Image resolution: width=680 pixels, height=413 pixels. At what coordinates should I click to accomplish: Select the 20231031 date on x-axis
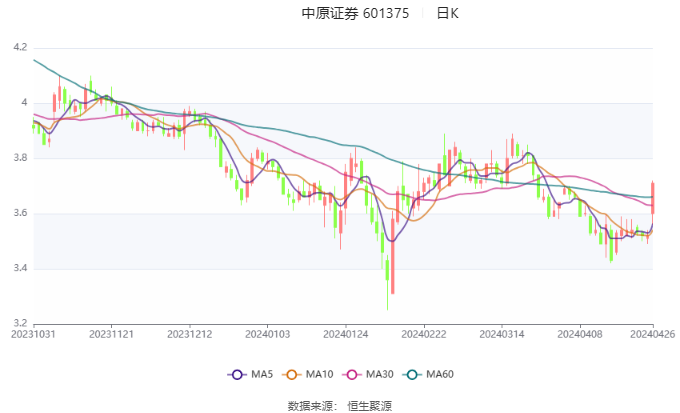pyautogui.click(x=33, y=334)
